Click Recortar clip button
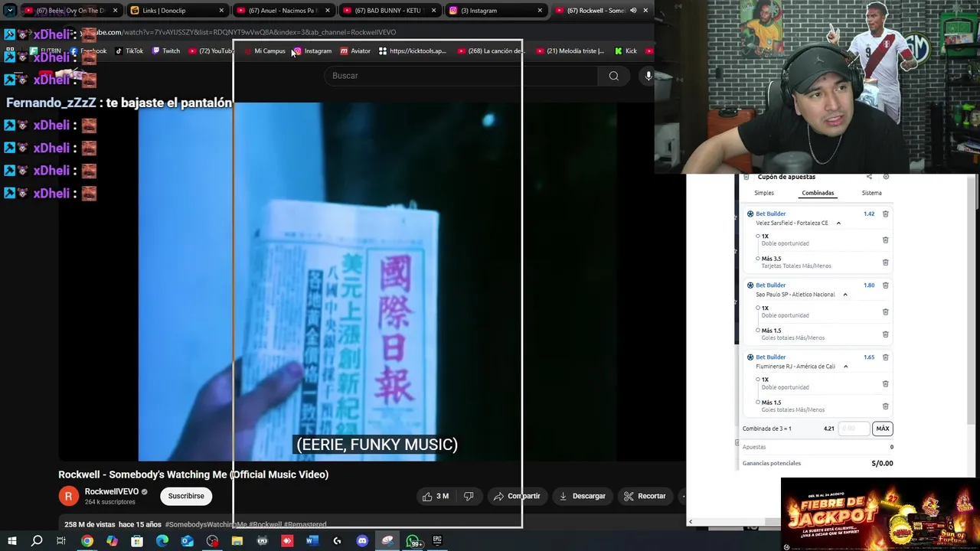This screenshot has width=980, height=551. click(645, 496)
